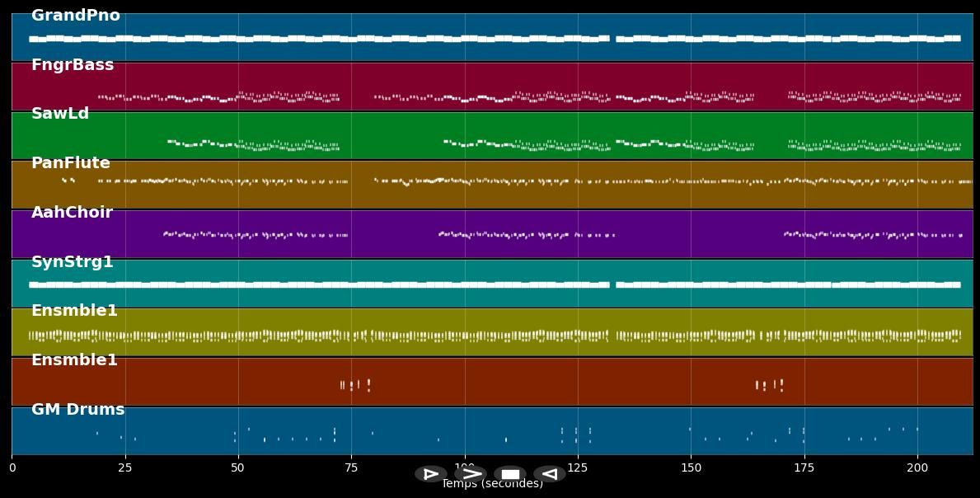Click the left-pointing triangle transport button

pos(549,474)
